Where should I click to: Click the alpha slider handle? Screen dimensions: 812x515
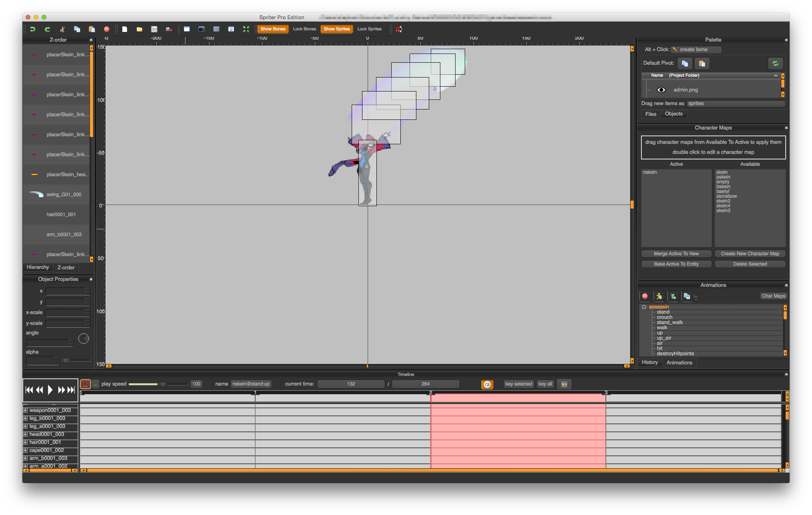click(x=66, y=360)
